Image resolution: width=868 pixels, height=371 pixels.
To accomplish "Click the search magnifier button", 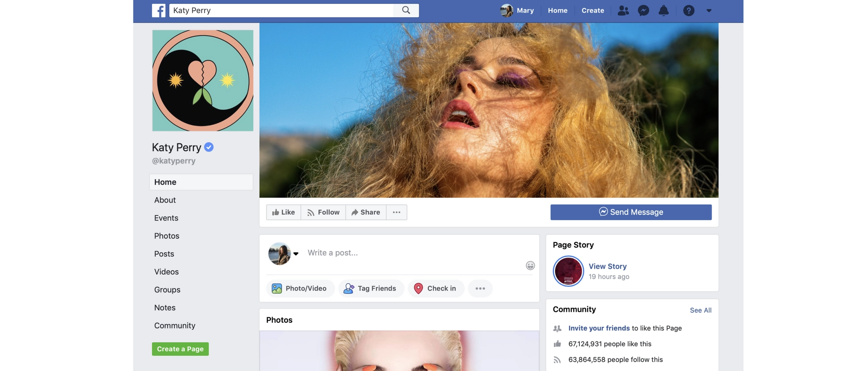I will tap(406, 10).
